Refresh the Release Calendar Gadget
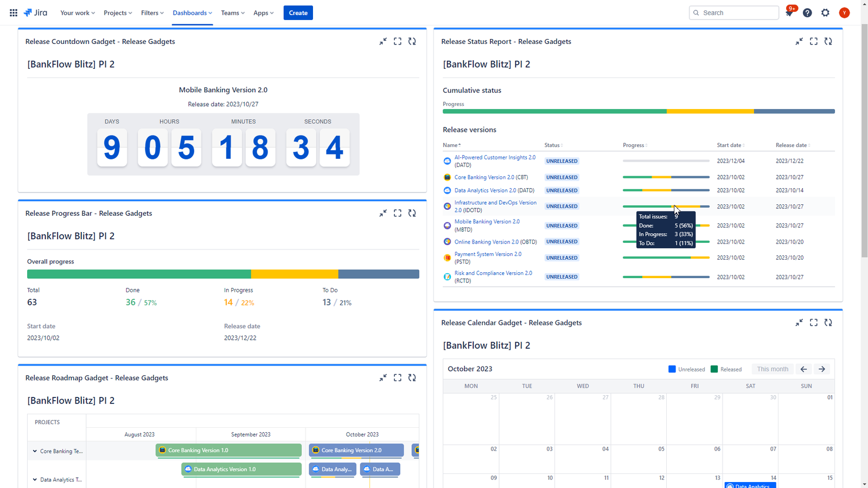This screenshot has height=488, width=868. click(828, 323)
